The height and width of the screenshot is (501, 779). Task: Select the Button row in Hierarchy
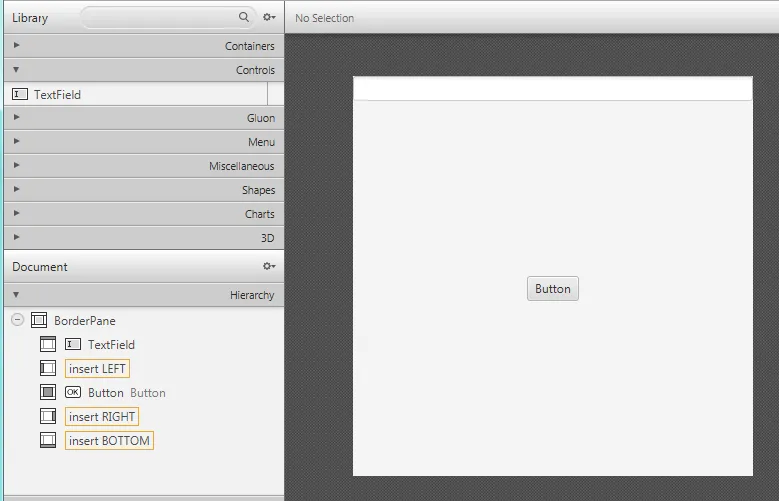[144, 393]
